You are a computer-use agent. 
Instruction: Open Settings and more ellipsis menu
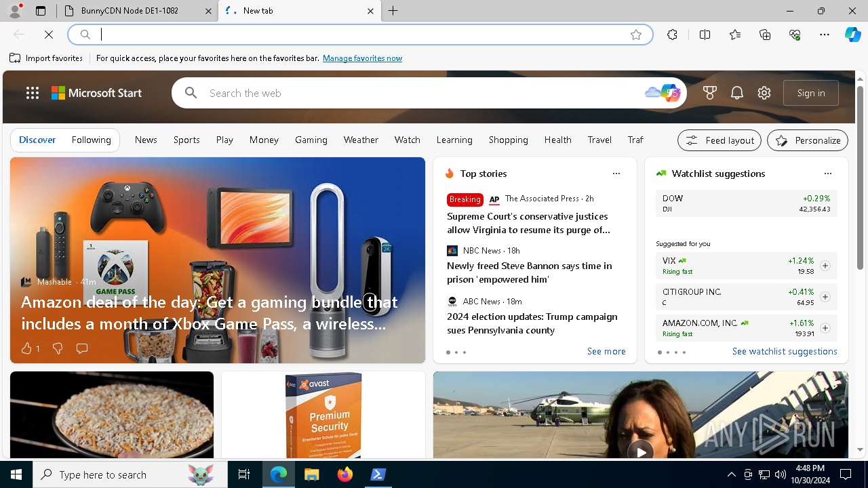(x=825, y=35)
